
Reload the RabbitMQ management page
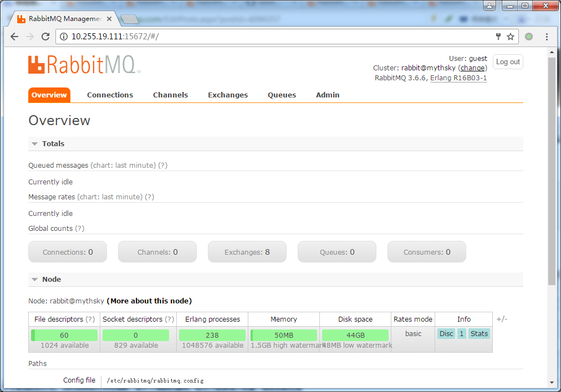point(45,37)
